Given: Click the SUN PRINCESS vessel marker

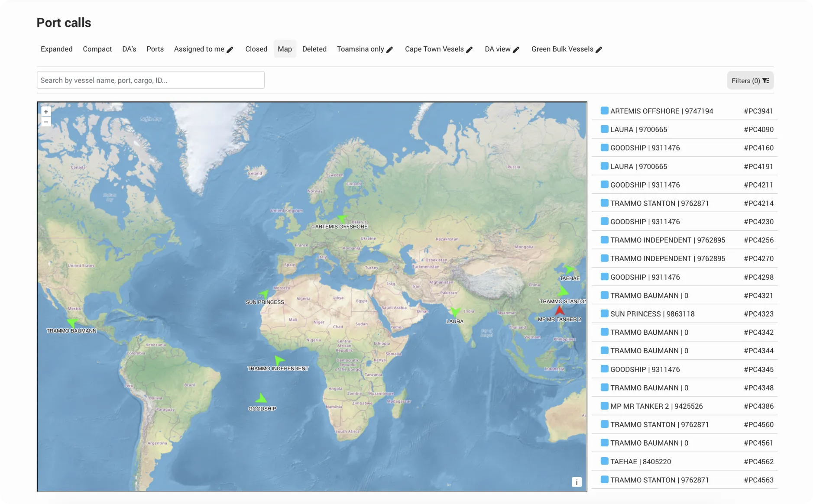Looking at the screenshot, I should coord(264,294).
